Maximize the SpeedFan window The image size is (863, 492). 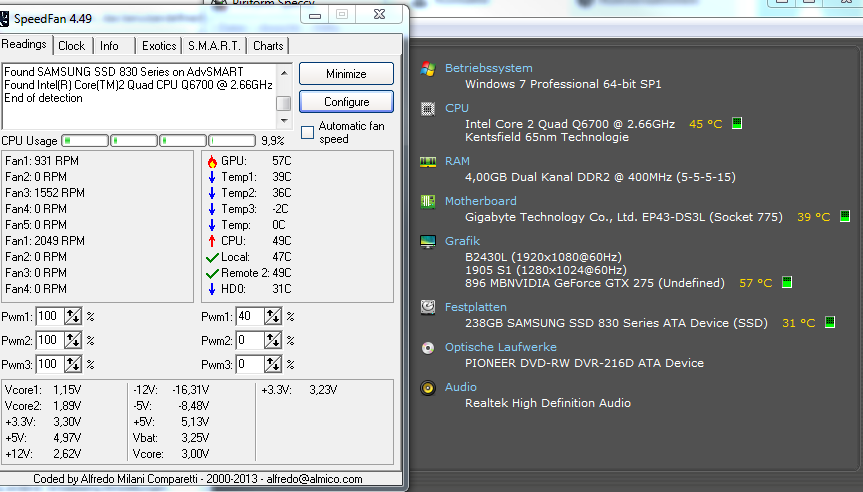tap(342, 14)
